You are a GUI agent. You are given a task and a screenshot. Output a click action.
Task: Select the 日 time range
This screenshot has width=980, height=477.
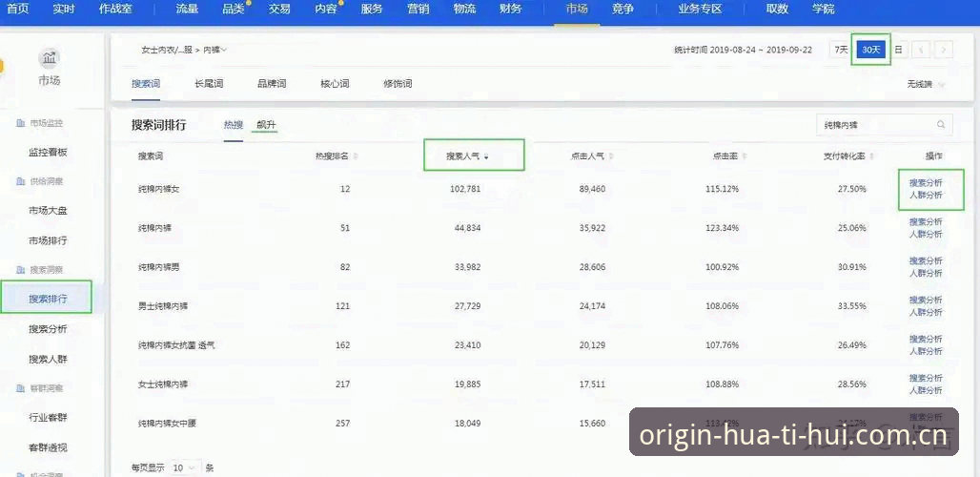[898, 50]
